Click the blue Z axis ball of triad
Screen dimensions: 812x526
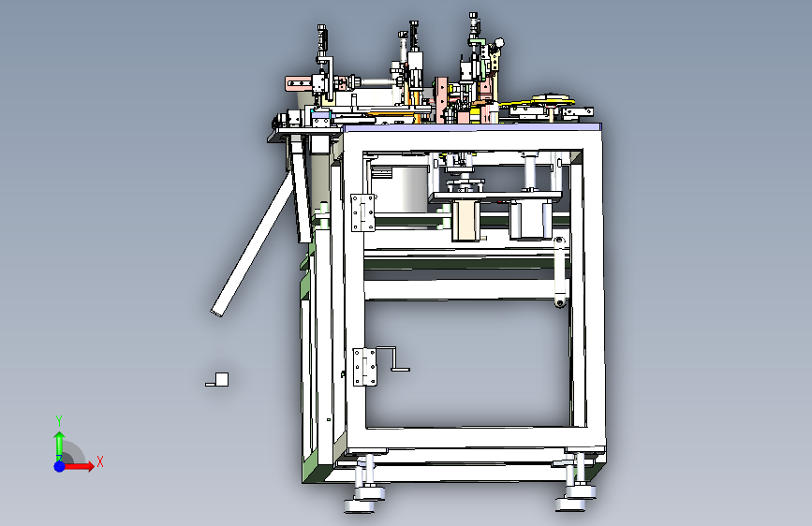[60, 466]
